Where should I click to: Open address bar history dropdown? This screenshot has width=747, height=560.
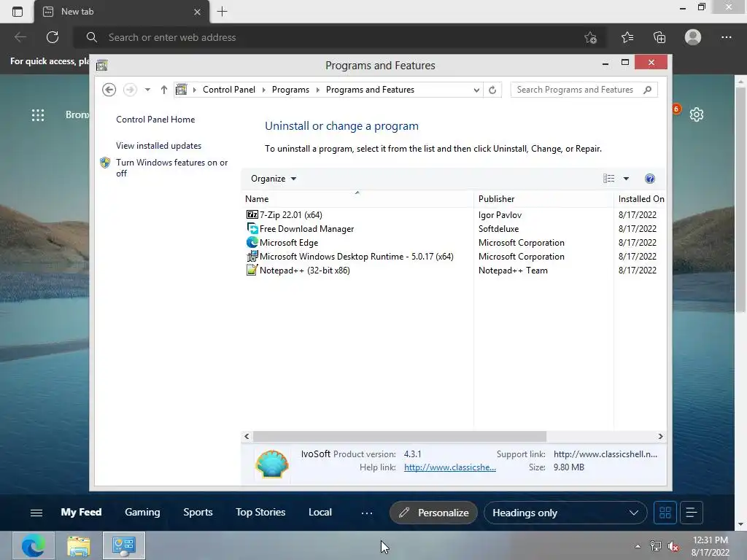click(x=476, y=90)
